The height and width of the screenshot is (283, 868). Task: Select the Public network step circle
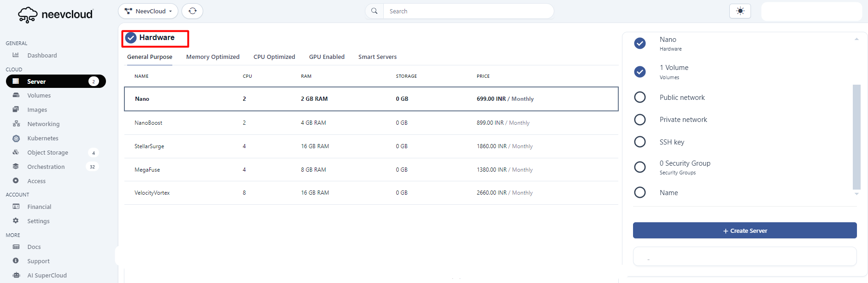click(640, 98)
